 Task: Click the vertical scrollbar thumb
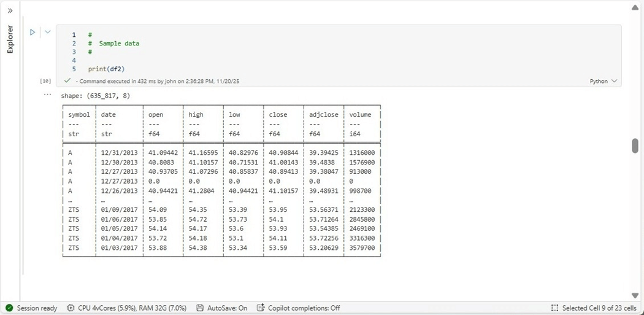[x=635, y=146]
